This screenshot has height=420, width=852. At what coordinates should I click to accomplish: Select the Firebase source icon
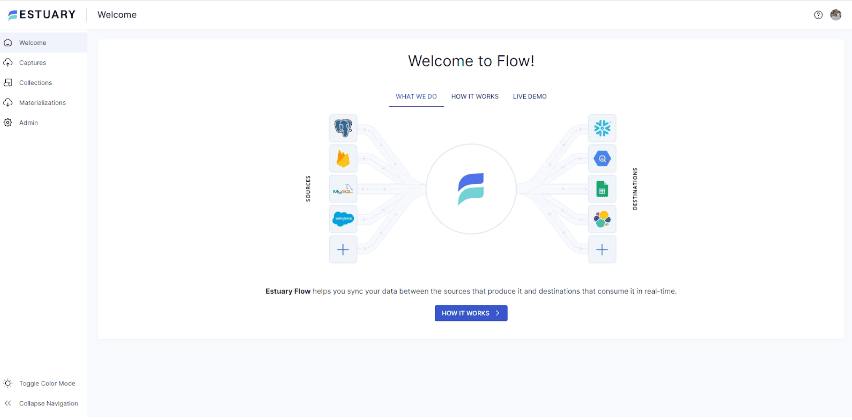point(343,159)
